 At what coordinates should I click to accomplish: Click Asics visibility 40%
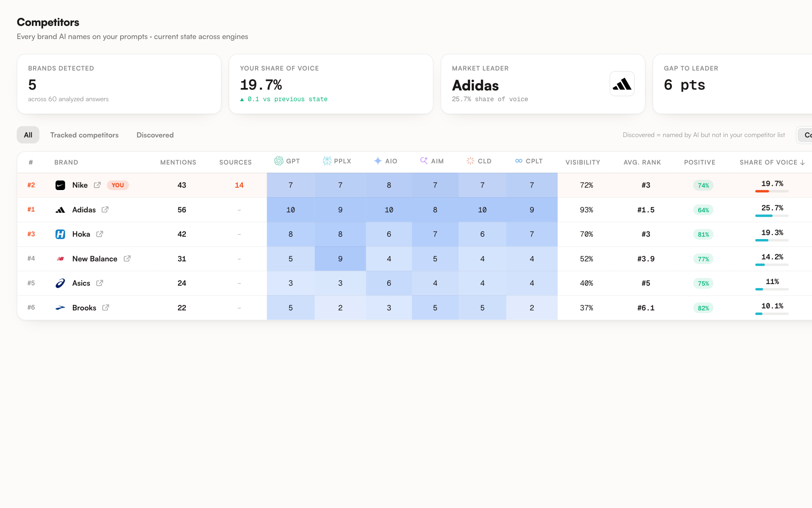point(586,283)
